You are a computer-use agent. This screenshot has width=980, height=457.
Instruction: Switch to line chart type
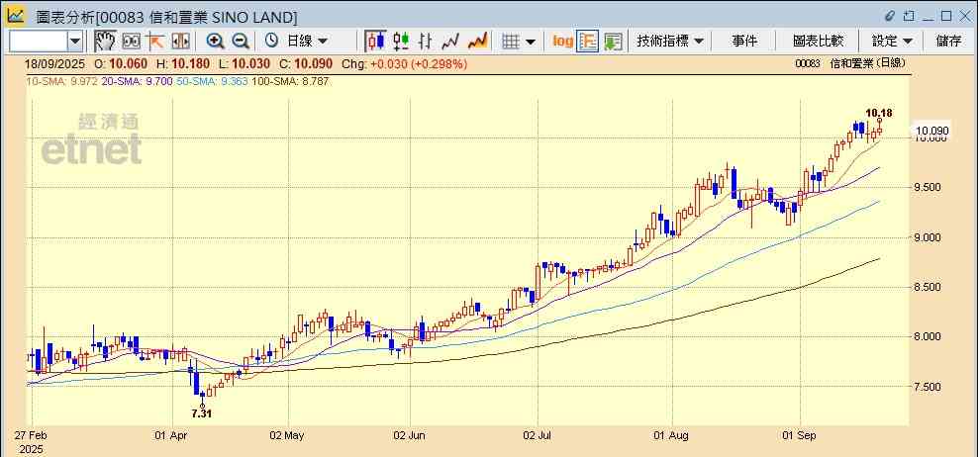point(450,42)
